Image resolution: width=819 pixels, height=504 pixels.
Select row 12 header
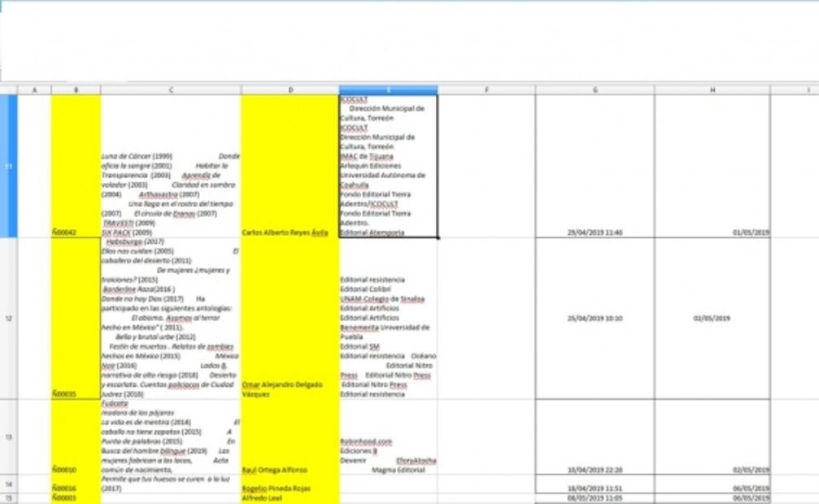point(8,318)
